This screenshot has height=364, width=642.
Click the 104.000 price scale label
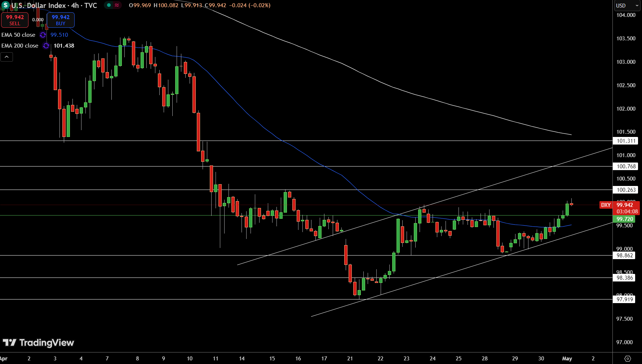click(626, 15)
